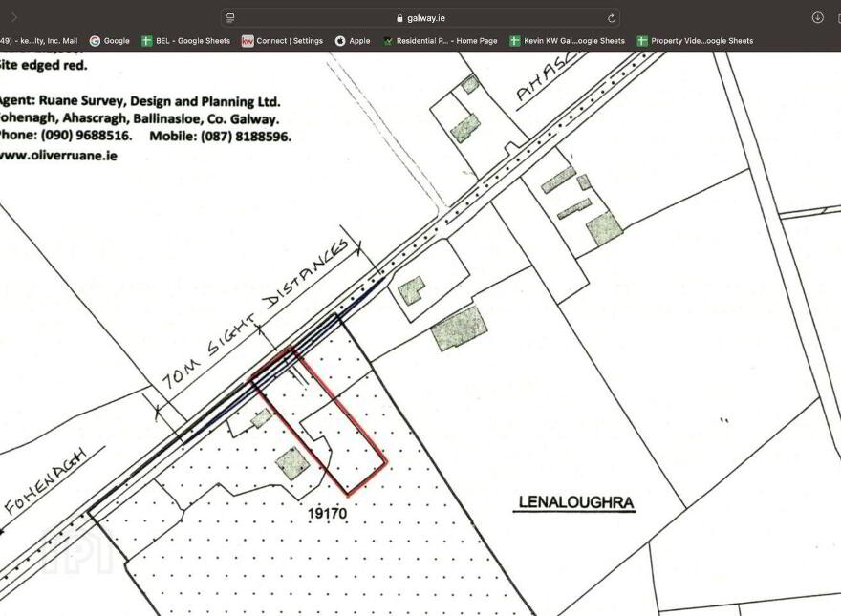Click the KW favicon beside Connect | Settings

(x=248, y=41)
